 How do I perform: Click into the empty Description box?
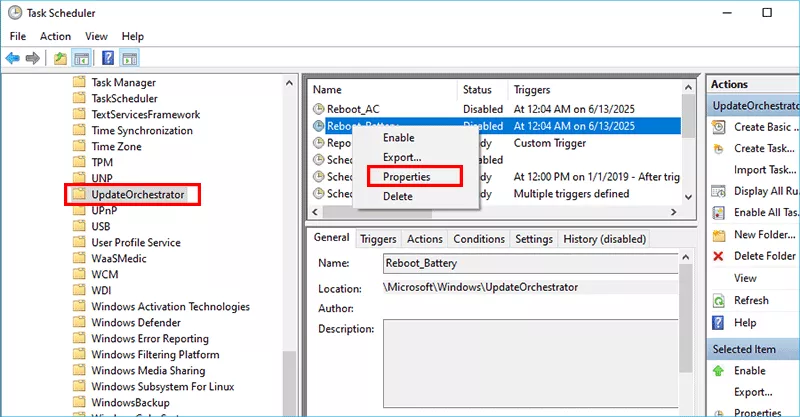coord(531,363)
